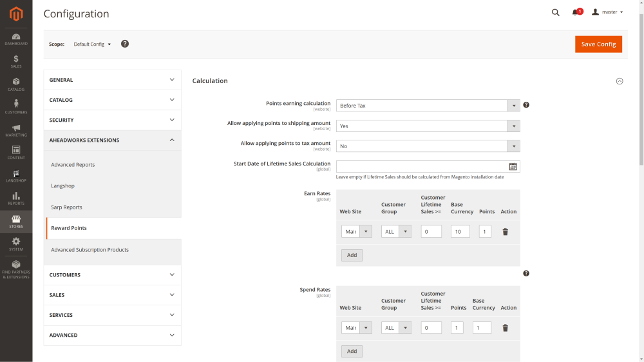Image resolution: width=644 pixels, height=362 pixels.
Task: Click the search magnifier icon
Action: pos(555,12)
